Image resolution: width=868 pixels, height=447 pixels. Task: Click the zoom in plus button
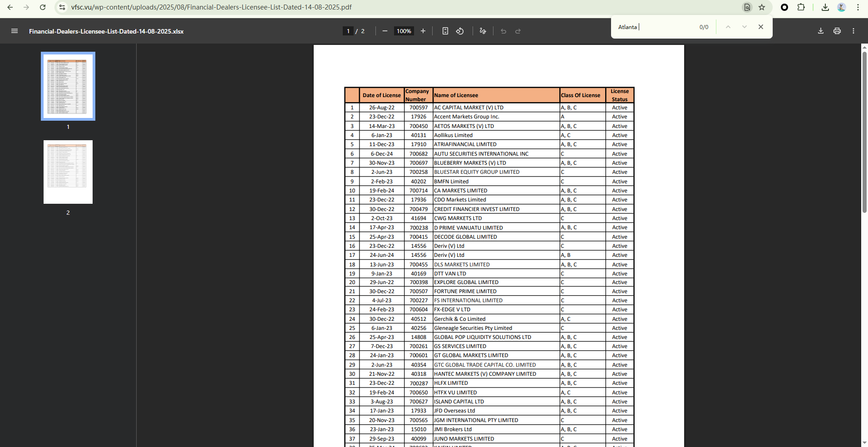tap(423, 31)
